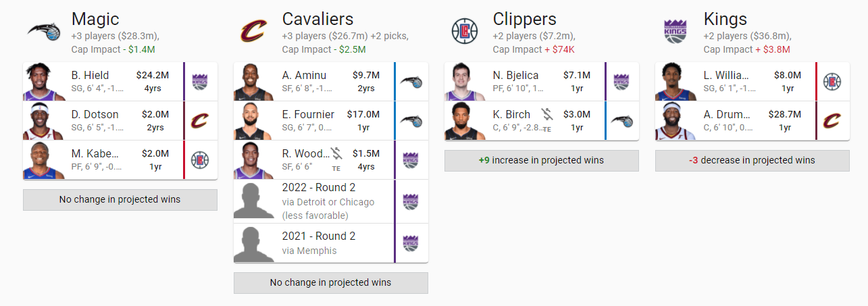The width and height of the screenshot is (868, 306).
Task: Click Clippers logo beside L. Williams
Action: (x=833, y=82)
